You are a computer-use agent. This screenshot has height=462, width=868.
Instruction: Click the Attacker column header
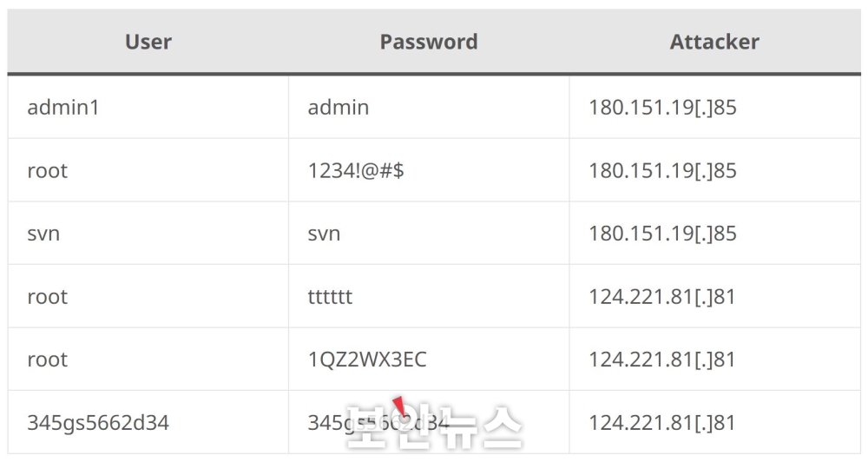point(714,42)
